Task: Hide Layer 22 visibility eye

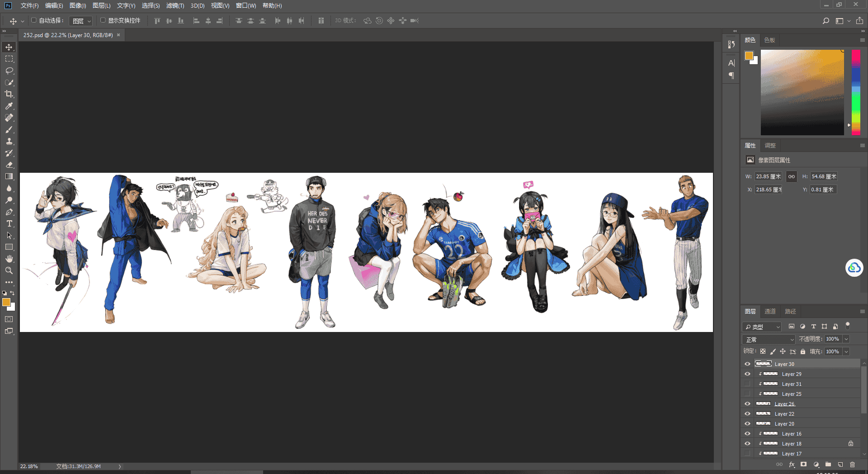Action: coord(747,414)
